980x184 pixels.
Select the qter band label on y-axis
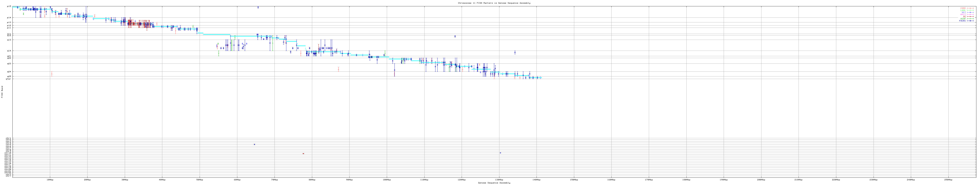[8, 79]
